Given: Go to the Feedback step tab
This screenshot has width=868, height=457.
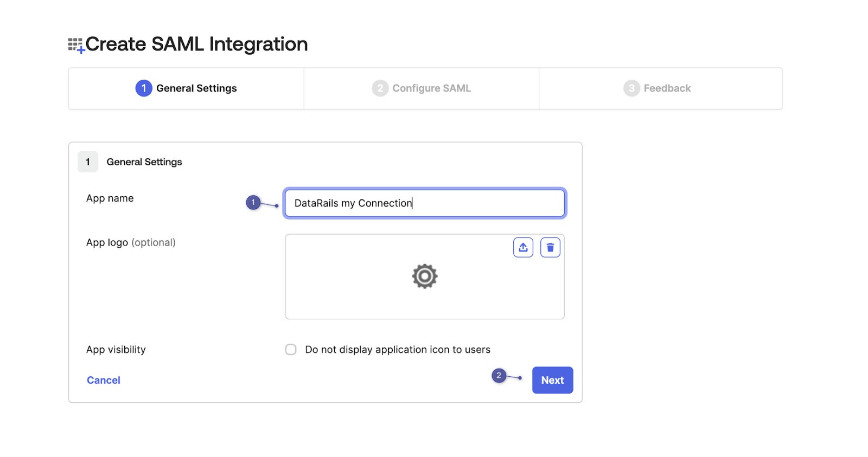Looking at the screenshot, I should [x=660, y=88].
